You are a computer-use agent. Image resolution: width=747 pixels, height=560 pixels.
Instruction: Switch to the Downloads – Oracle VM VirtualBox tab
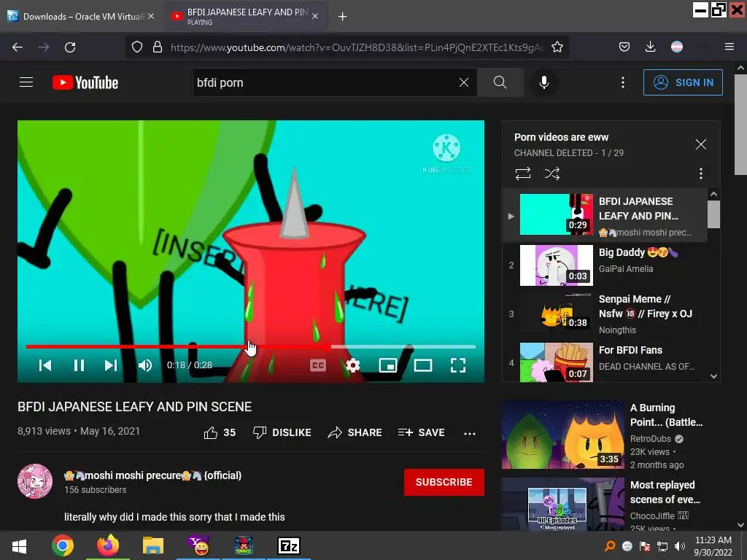pyautogui.click(x=81, y=16)
